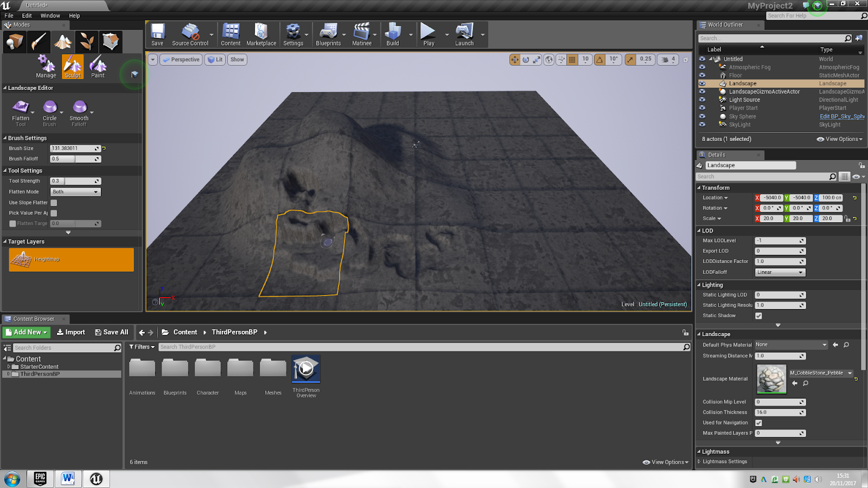Toggle scale snapping in viewport
Image resolution: width=868 pixels, height=488 pixels.
click(630, 60)
